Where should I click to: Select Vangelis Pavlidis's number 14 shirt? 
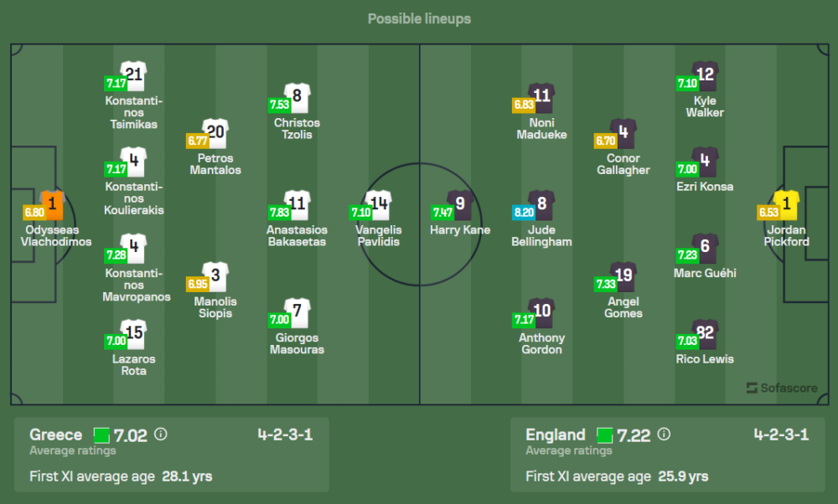pyautogui.click(x=379, y=204)
